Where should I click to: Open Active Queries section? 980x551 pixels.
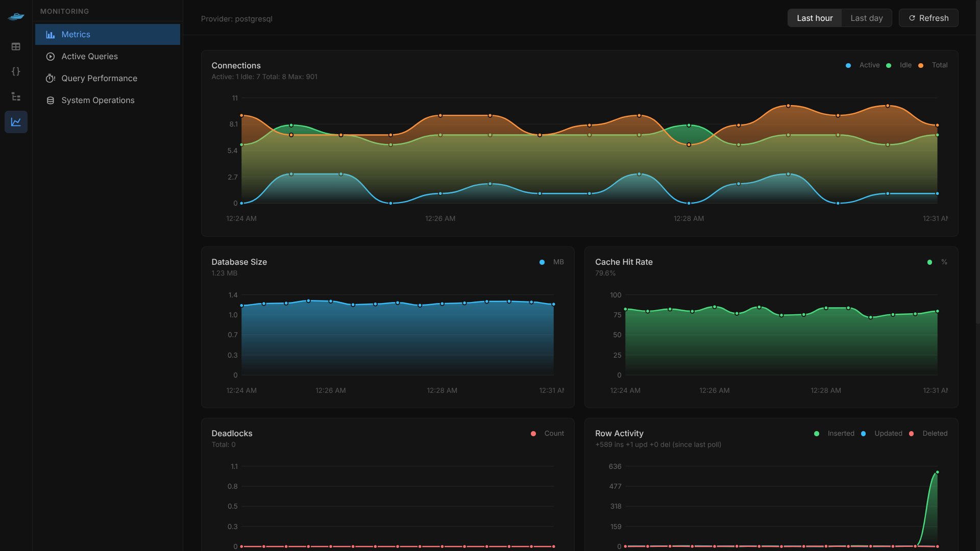coord(108,57)
